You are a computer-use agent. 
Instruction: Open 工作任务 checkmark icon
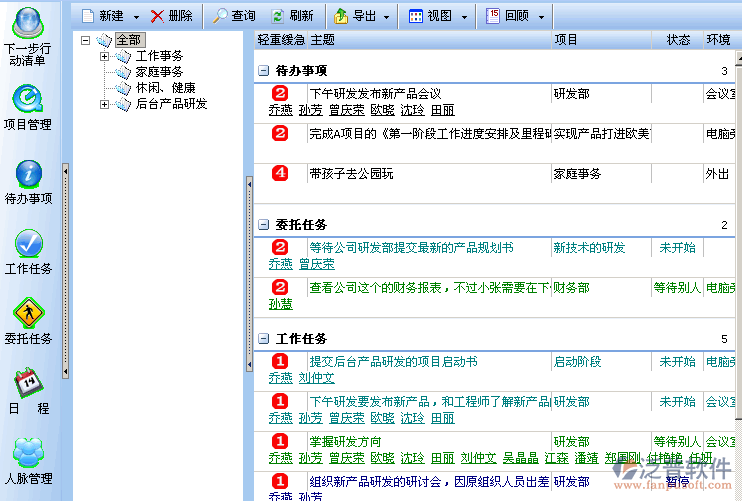[29, 243]
